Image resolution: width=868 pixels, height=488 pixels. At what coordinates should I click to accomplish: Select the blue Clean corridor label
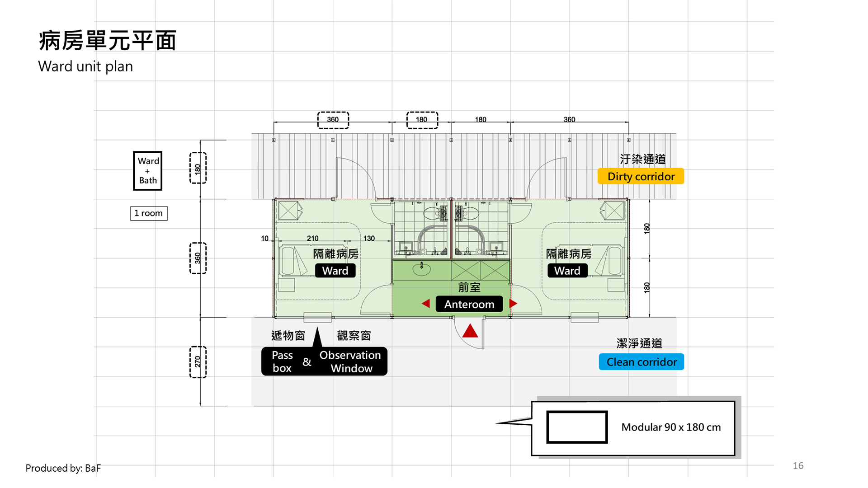[x=641, y=362]
